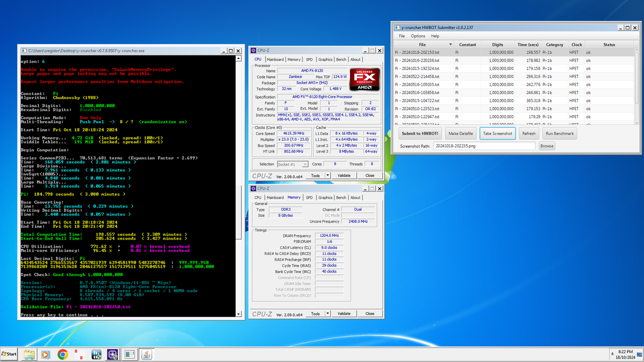
Task: Click the Digits column header
Action: 497,45
